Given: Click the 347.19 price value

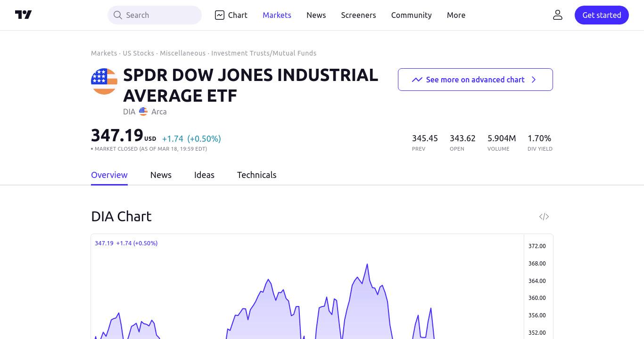Looking at the screenshot, I should [x=117, y=135].
